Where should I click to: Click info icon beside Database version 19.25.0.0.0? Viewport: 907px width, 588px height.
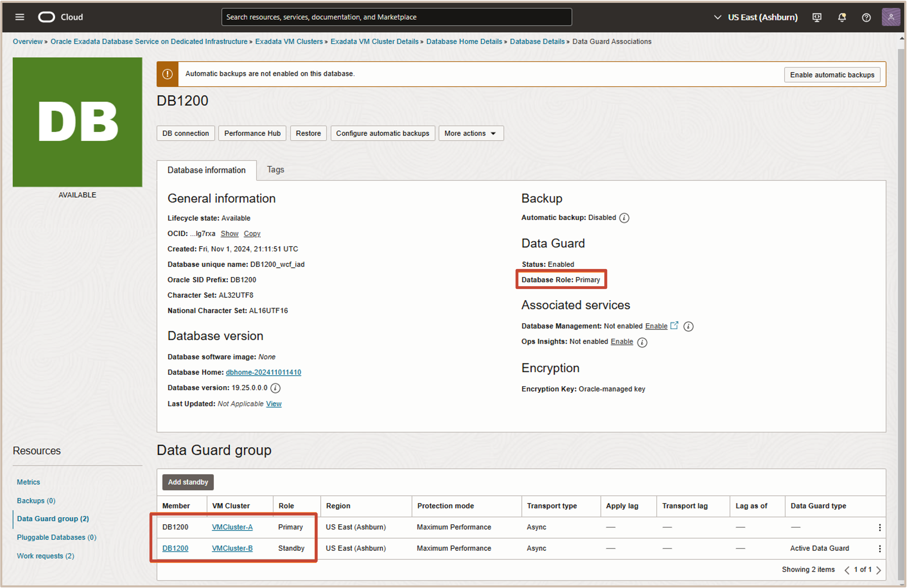pos(275,388)
